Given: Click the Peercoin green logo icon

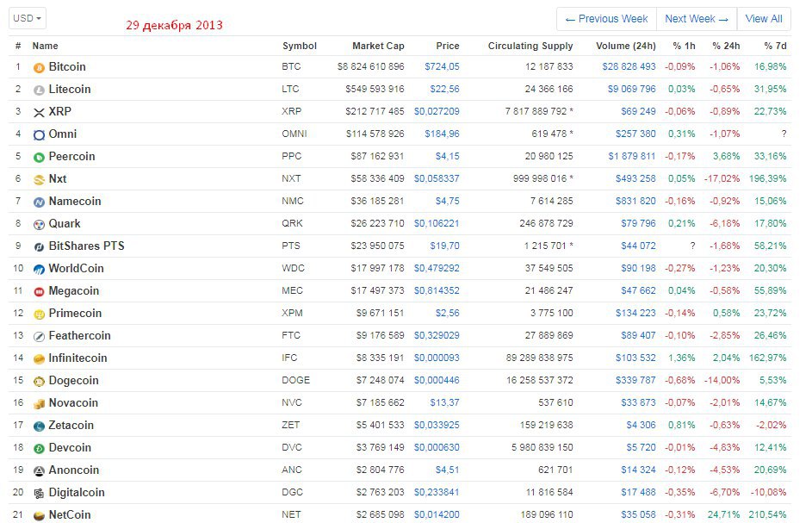Looking at the screenshot, I should pyautogui.click(x=39, y=157).
